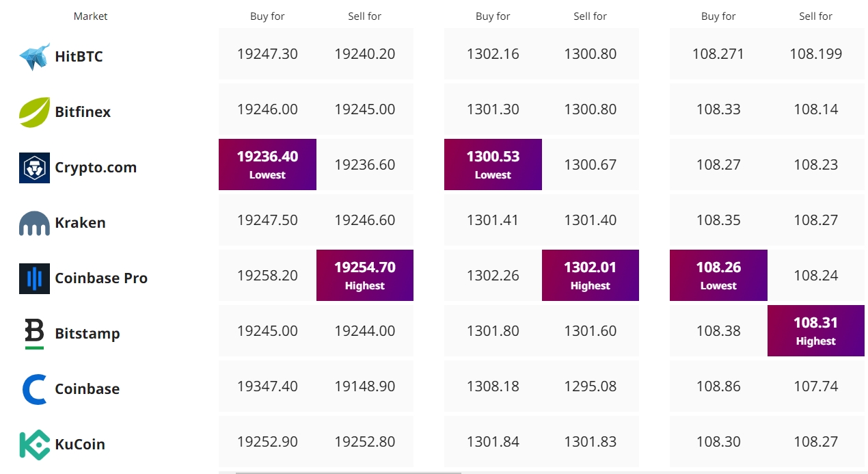Click the Bitfinex green leaf icon

[x=34, y=112]
